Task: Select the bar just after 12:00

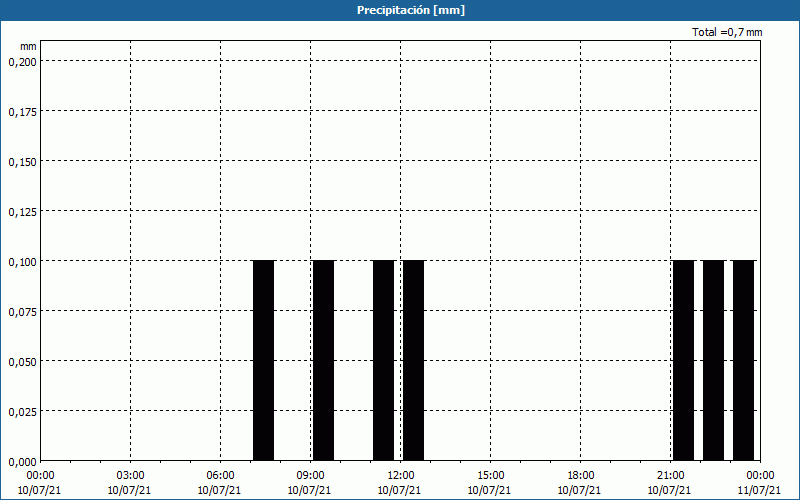Action: coord(414,360)
